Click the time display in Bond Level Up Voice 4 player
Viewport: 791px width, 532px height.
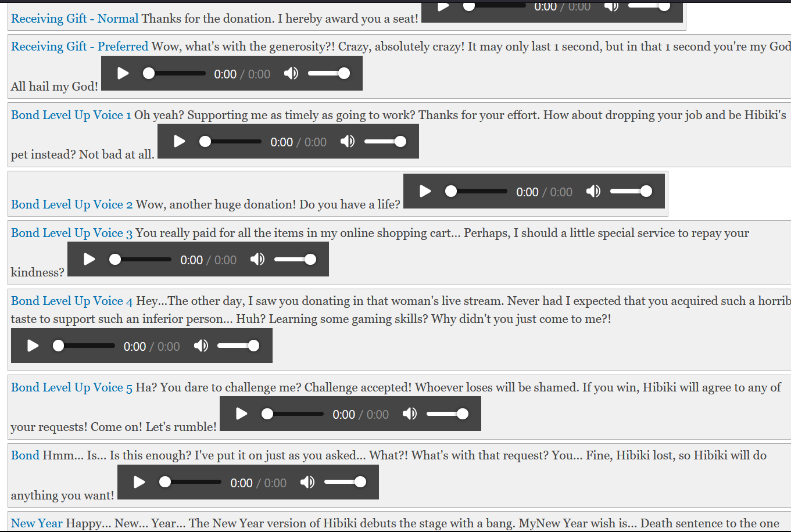coord(152,347)
